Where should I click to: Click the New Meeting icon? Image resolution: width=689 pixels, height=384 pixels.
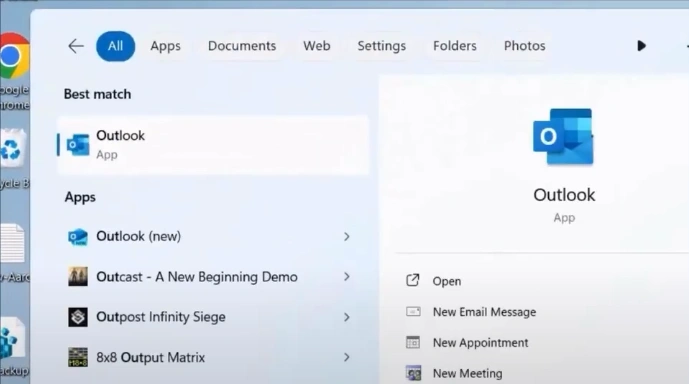(x=413, y=373)
